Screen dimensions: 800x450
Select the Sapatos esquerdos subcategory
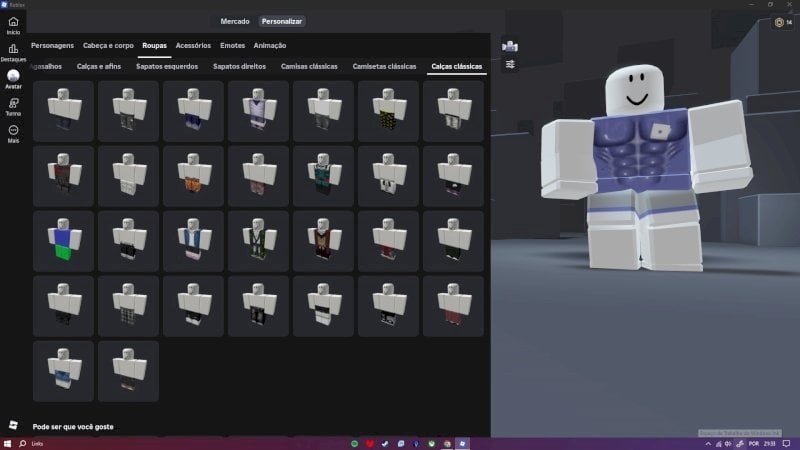[x=166, y=67]
